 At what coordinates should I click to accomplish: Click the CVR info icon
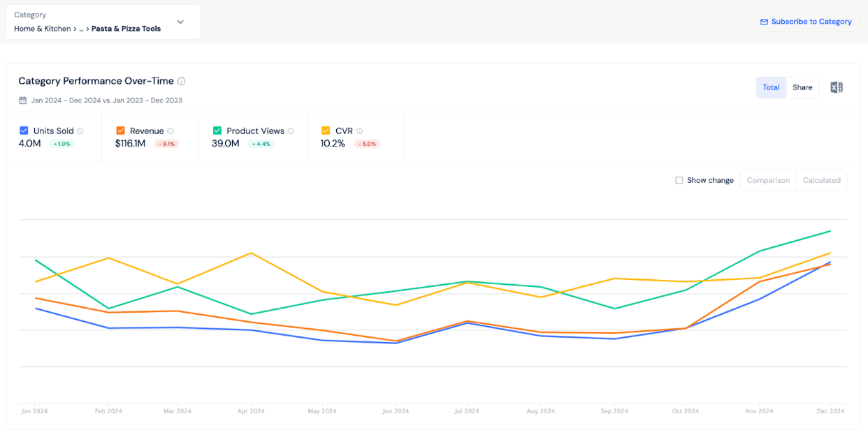[359, 131]
